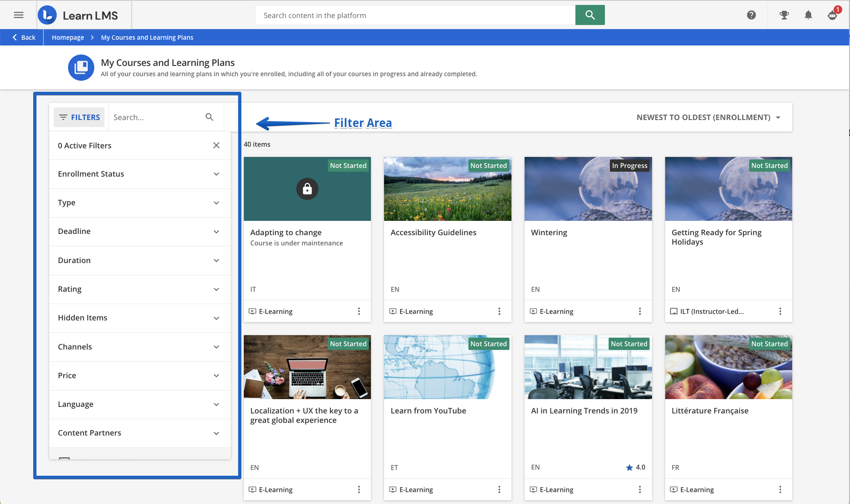Expand the Hidden Items filter
Image resolution: width=850 pixels, height=504 pixels.
[x=139, y=318]
